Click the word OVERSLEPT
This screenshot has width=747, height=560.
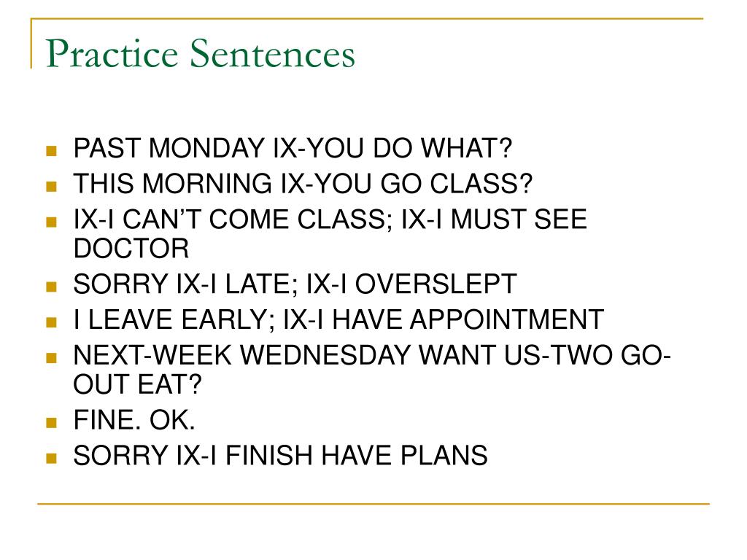click(x=436, y=284)
